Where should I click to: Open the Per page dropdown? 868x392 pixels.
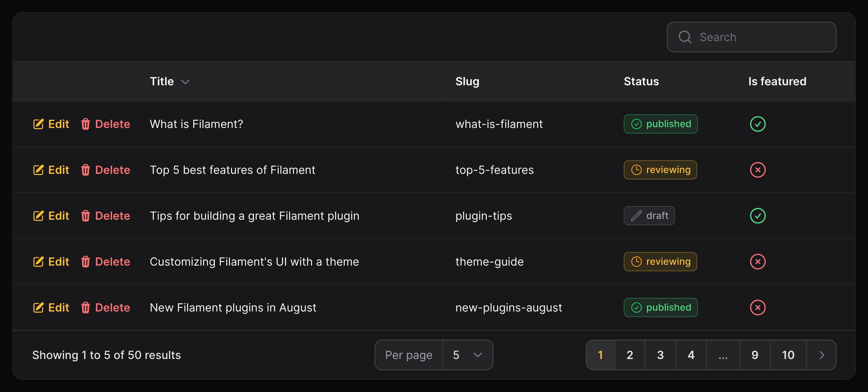467,355
